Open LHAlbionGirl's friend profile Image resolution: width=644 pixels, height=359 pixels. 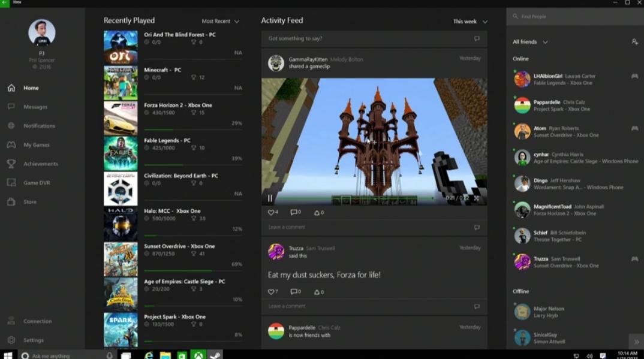pyautogui.click(x=549, y=79)
